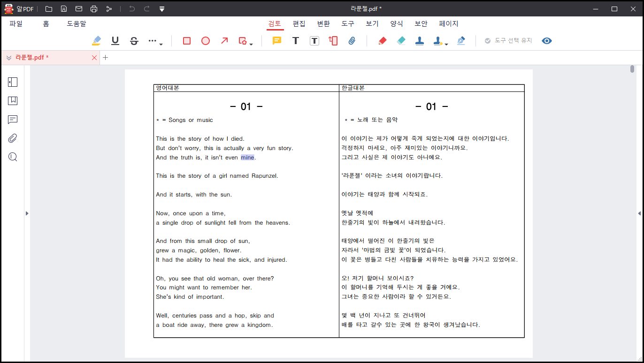Open the comments side panel
Image resolution: width=644 pixels, height=363 pixels.
pyautogui.click(x=13, y=120)
